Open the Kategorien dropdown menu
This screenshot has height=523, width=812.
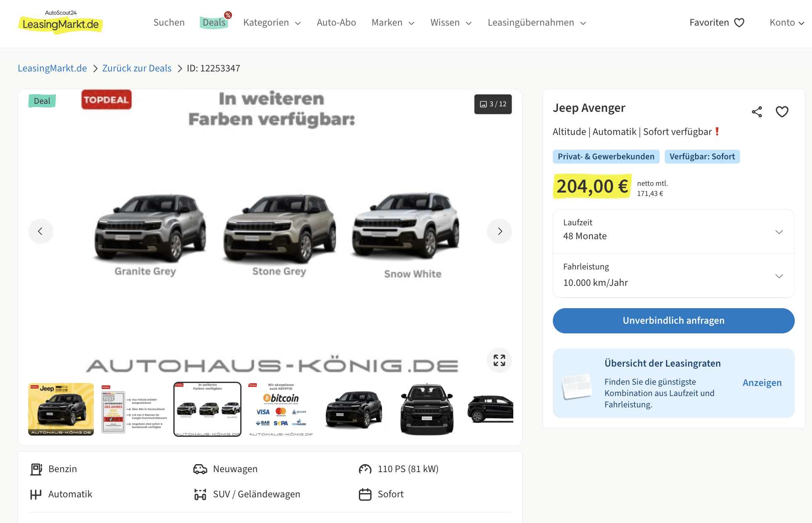pos(272,23)
